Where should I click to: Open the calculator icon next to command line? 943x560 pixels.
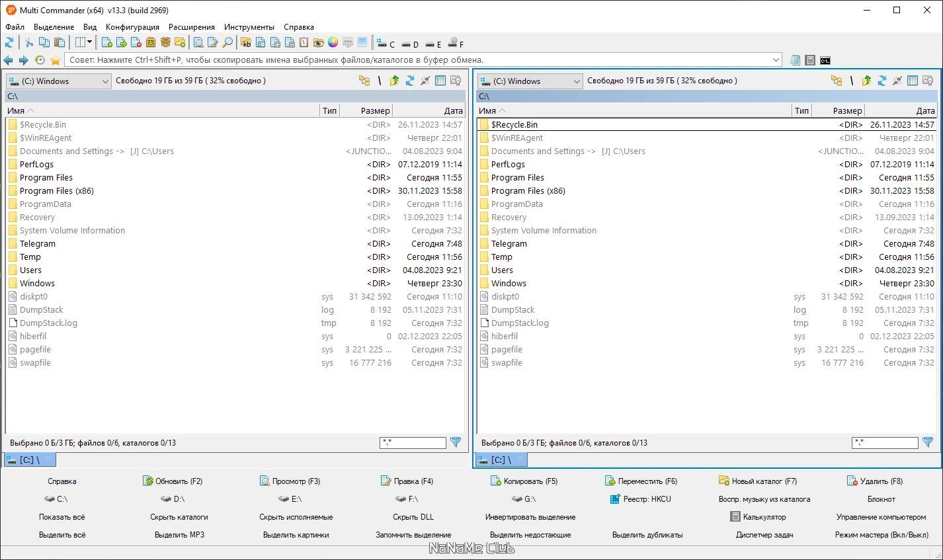[810, 60]
